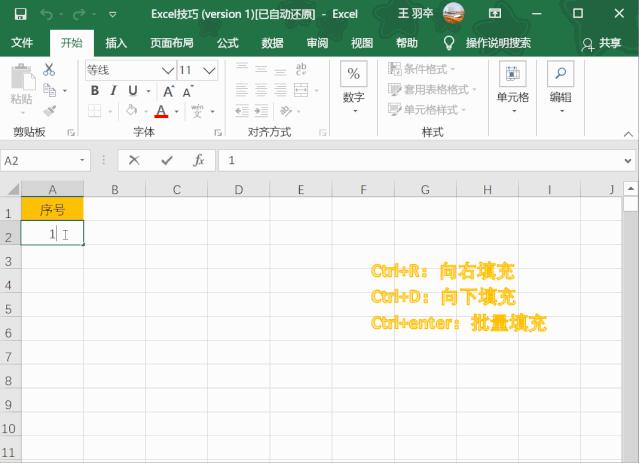Open Ribbon Display Options icon
This screenshot has height=463, width=639.
495,14
